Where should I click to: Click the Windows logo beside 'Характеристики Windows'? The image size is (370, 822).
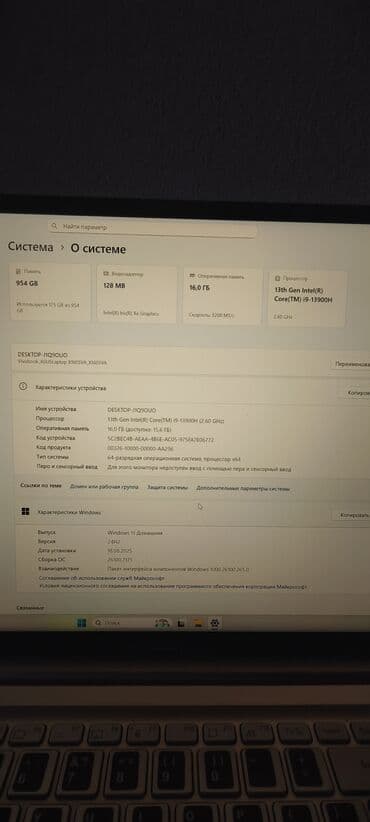click(25, 512)
